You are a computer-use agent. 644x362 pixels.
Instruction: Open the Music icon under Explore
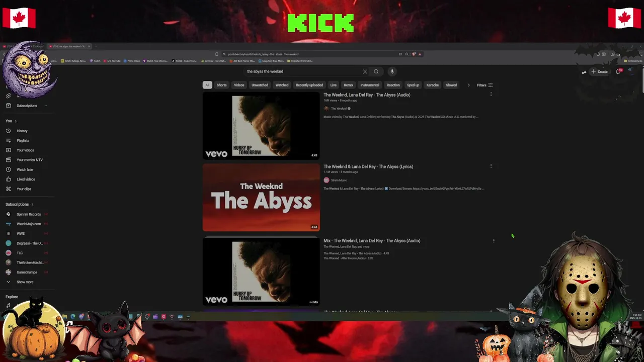point(8,305)
